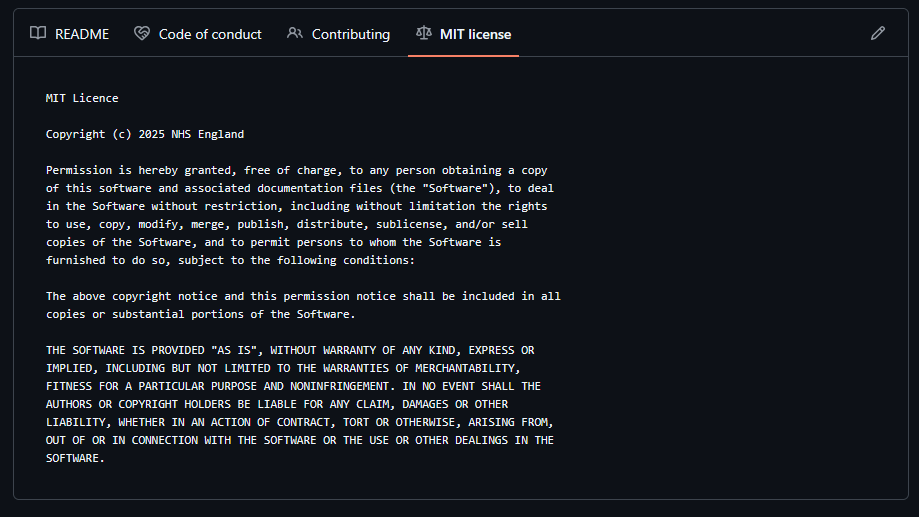This screenshot has height=517, width=919.
Task: Click the line starting "to use, copy, modify"
Action: (286, 224)
